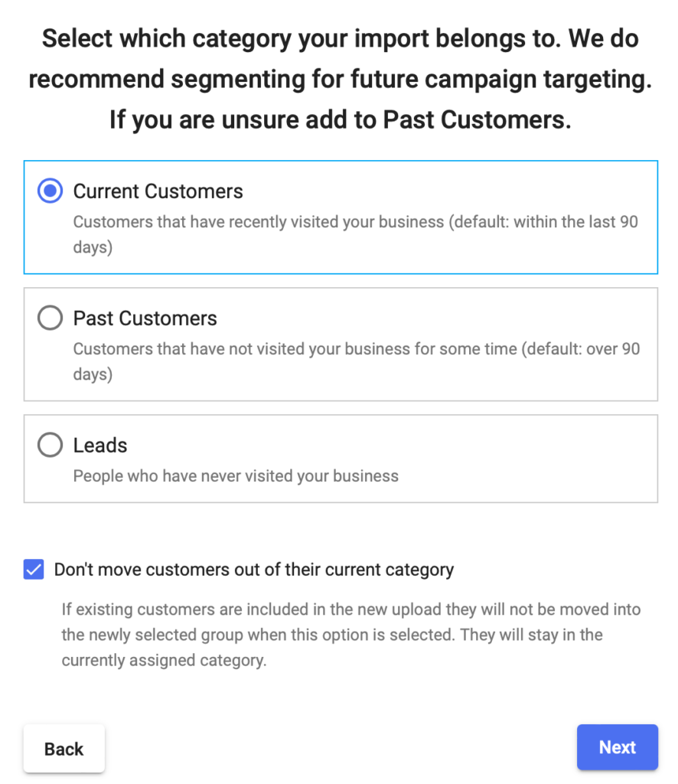Click the "not visited your business" description
Image resolution: width=678 pixels, height=784 pixels.
tap(357, 349)
